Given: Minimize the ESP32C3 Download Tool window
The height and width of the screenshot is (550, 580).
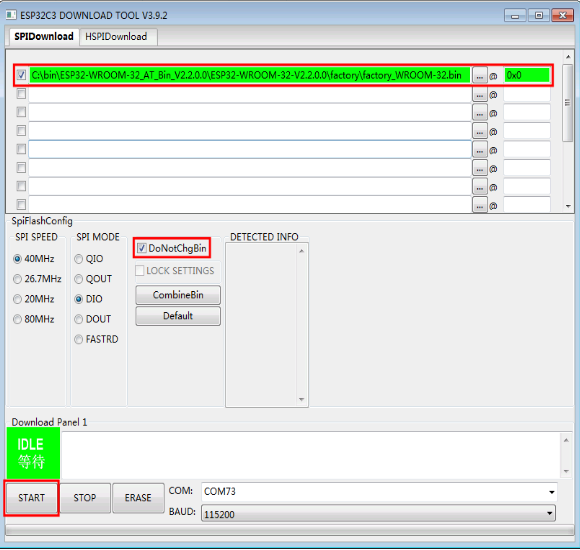Looking at the screenshot, I should point(515,16).
